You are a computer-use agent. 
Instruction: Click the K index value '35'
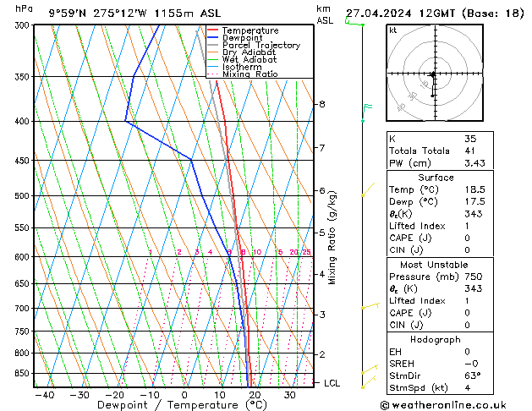tap(470, 139)
